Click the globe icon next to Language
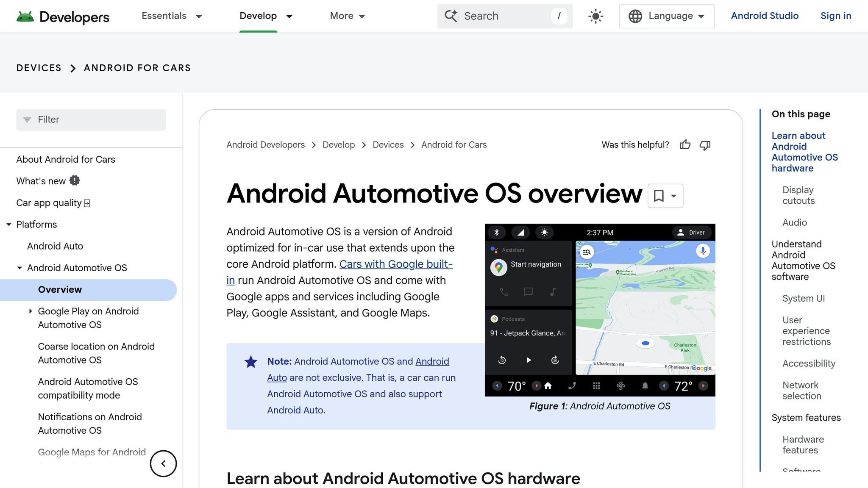This screenshot has height=488, width=868. pyautogui.click(x=635, y=16)
